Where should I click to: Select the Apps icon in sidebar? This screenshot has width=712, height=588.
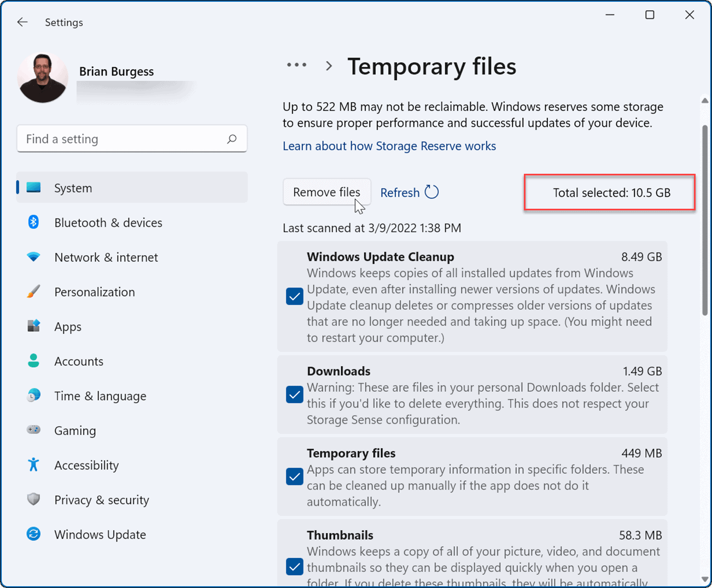click(33, 326)
